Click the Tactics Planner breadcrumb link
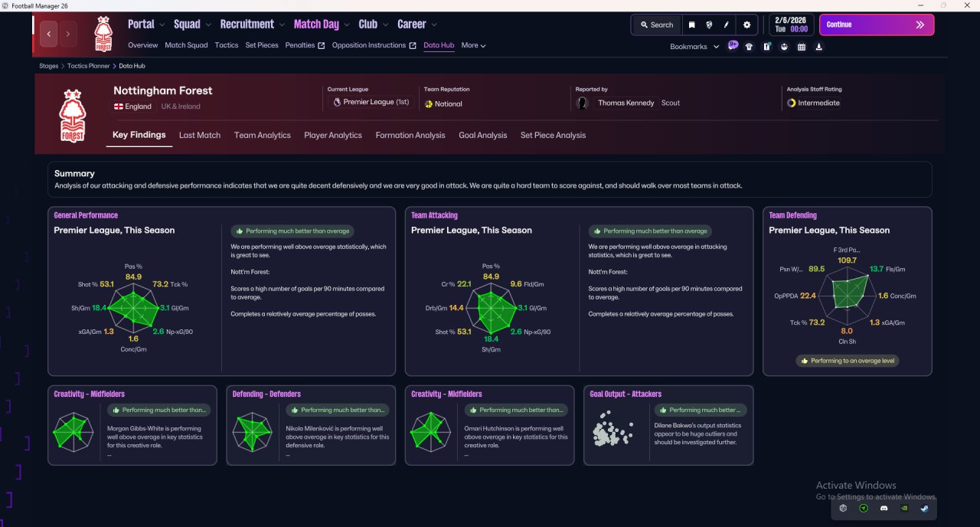Viewport: 980px width, 527px height. 89,66
